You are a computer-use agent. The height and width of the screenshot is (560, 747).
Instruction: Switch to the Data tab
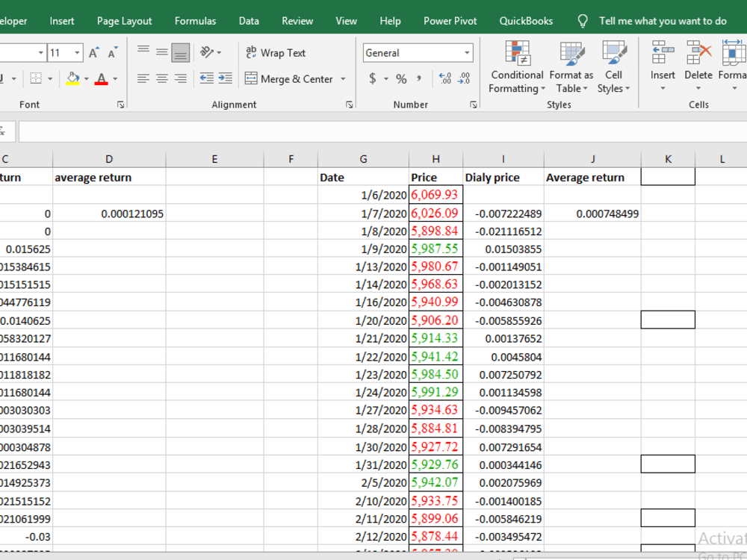click(x=249, y=21)
